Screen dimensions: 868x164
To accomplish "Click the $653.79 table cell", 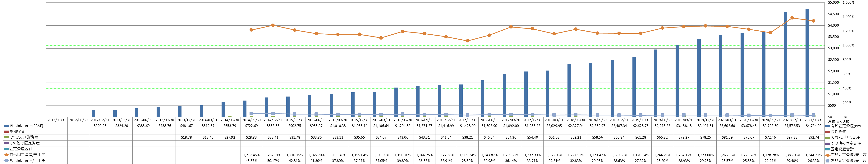I will click(x=230, y=126).
